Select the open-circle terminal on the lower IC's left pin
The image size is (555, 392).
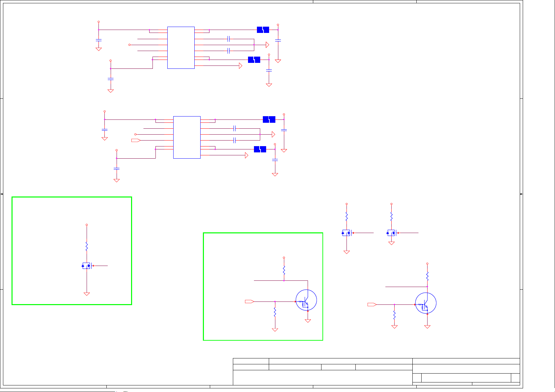click(135, 134)
